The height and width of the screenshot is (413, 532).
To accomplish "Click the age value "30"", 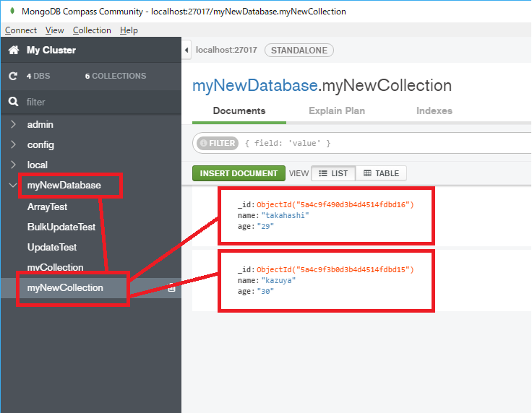I will pyautogui.click(x=265, y=292).
